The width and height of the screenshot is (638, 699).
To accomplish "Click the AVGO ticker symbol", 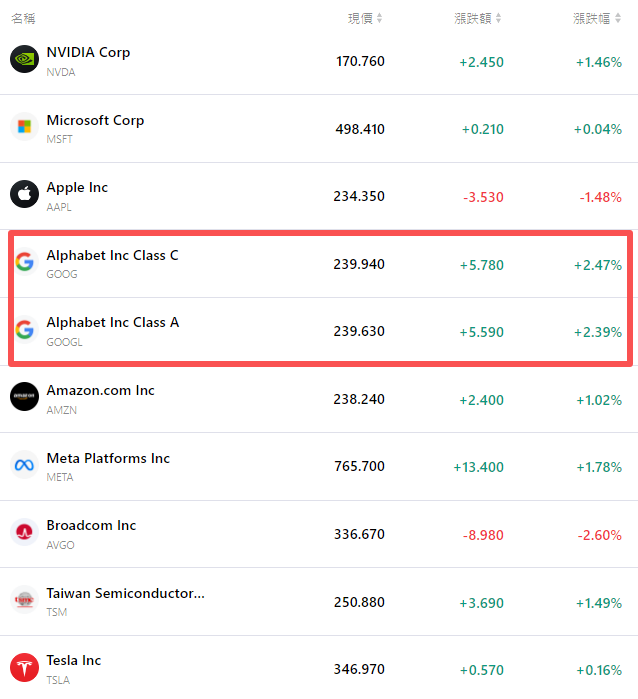I will (x=60, y=545).
